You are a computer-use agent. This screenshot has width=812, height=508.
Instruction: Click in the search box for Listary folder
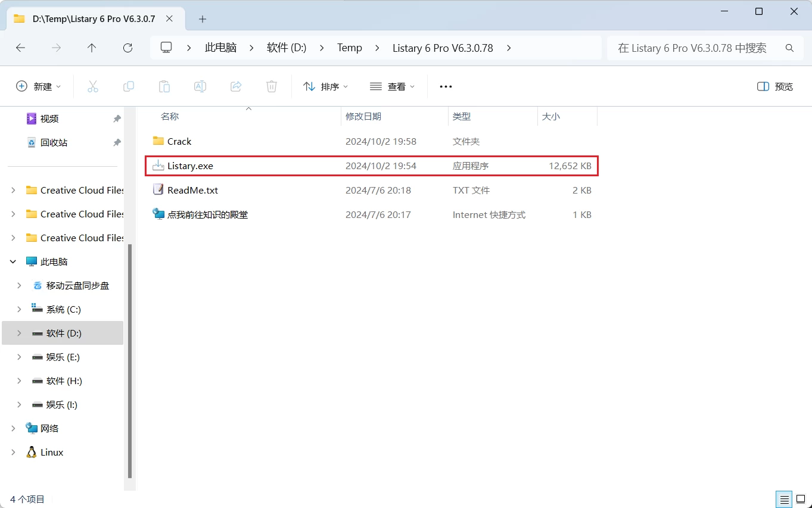point(692,48)
